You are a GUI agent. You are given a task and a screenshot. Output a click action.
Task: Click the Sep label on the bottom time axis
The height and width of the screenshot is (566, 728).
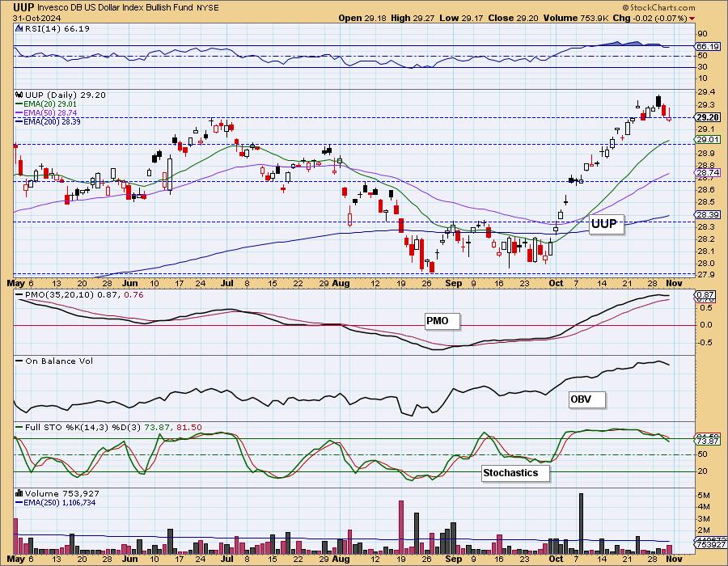(454, 559)
